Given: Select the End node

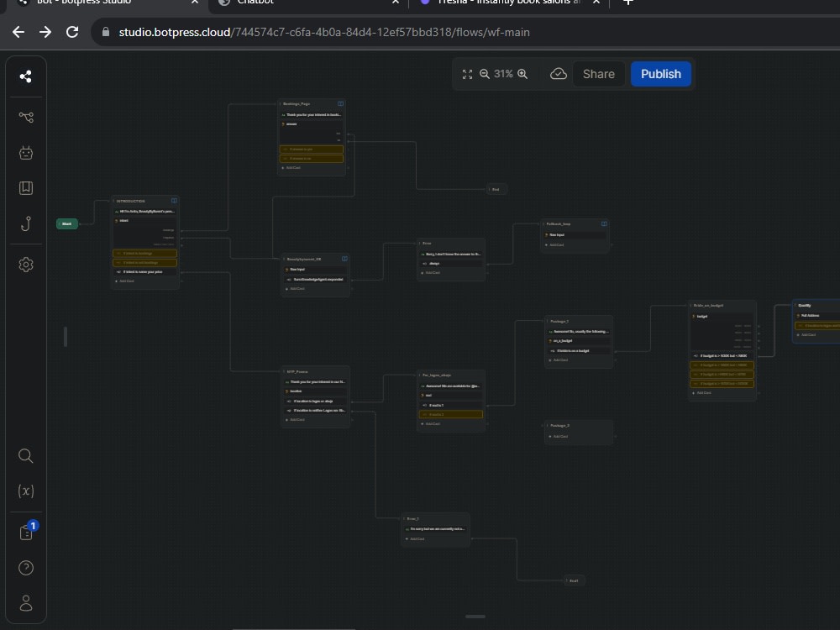Looking at the screenshot, I should (496, 189).
